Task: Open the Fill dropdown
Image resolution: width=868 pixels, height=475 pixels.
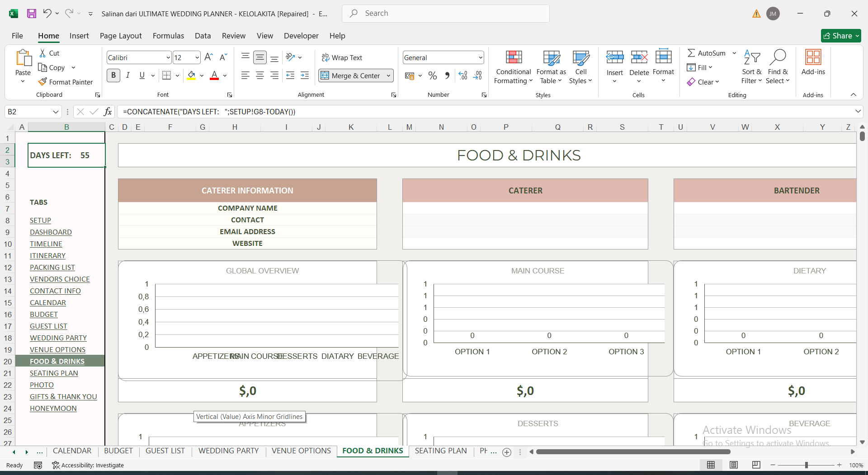Action: point(700,67)
